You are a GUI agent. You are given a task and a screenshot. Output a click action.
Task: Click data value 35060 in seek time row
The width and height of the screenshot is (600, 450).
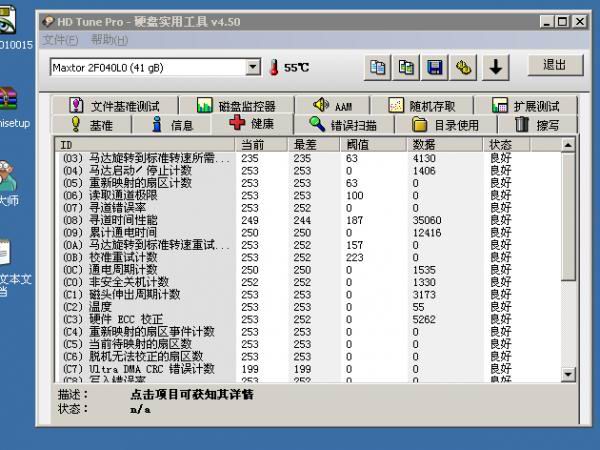click(427, 220)
